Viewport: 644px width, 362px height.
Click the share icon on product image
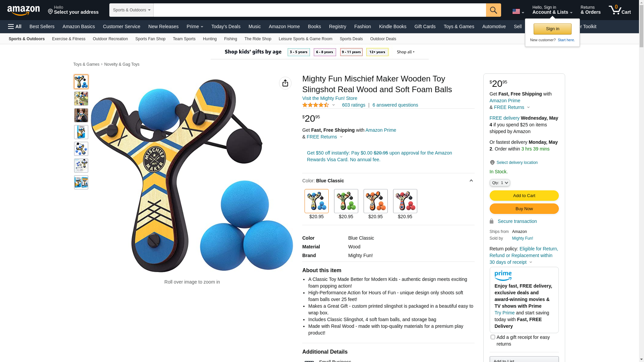(x=285, y=83)
